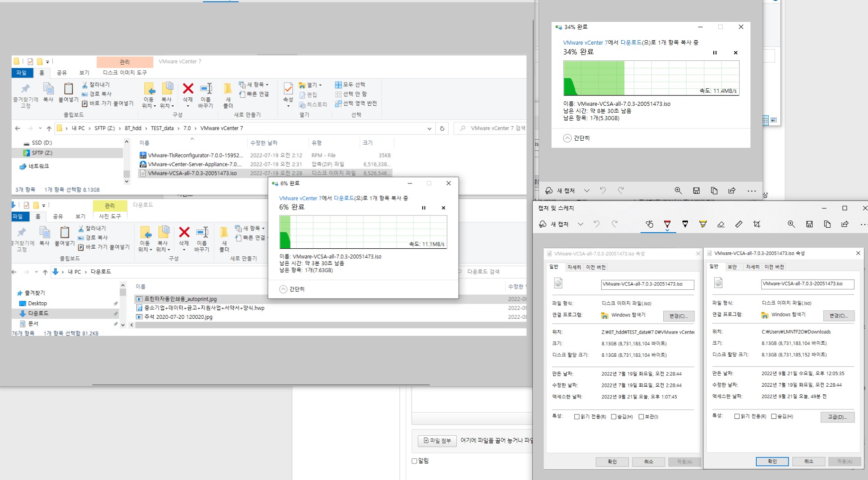The image size is (868, 480).
Task: Open 디스크 이미지 도구 tab
Action: 125,73
